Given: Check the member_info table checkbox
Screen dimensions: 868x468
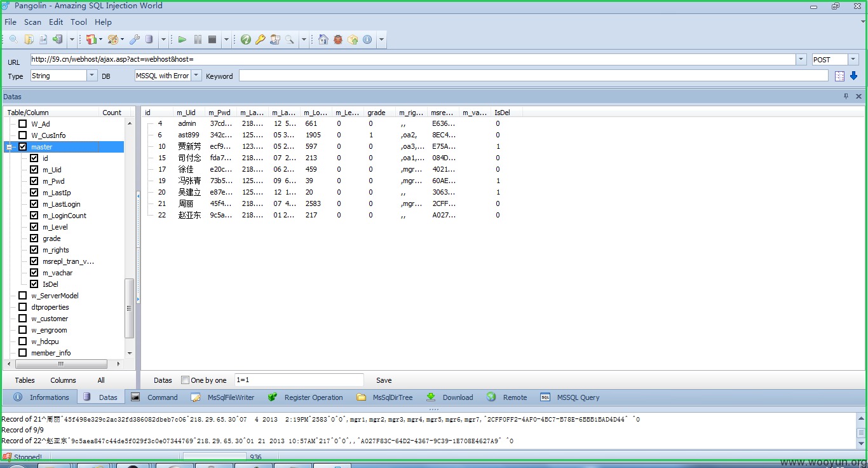Looking at the screenshot, I should tap(23, 353).
